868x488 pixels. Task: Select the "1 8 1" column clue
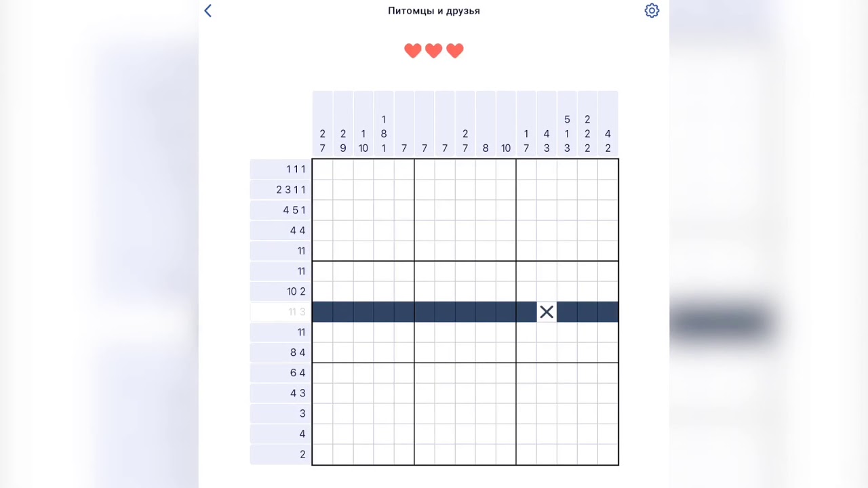coord(384,134)
